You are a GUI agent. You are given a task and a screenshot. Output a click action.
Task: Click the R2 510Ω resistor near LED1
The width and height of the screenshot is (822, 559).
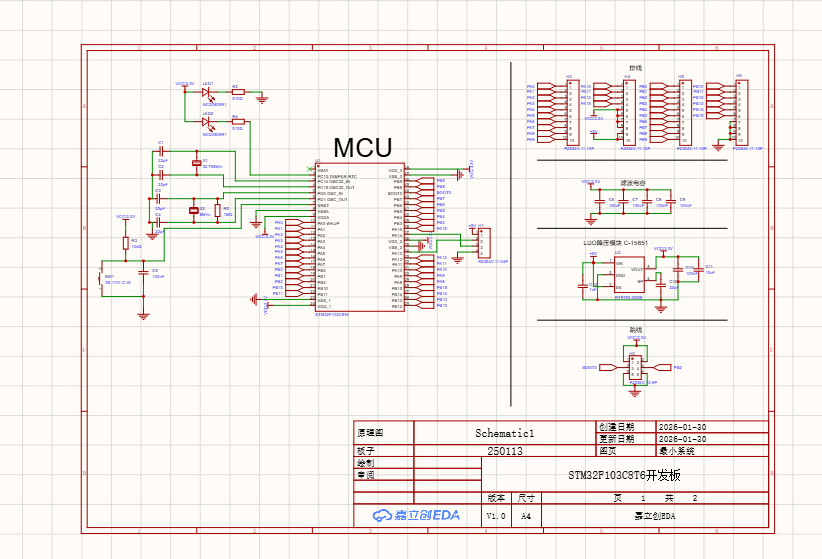[x=237, y=92]
